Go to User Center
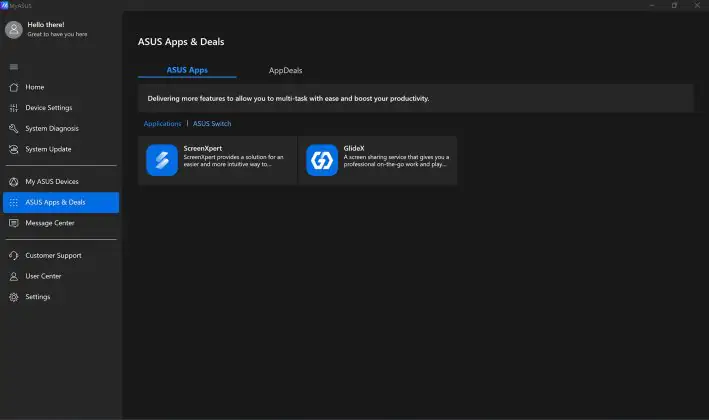The height and width of the screenshot is (420, 709). (x=43, y=276)
